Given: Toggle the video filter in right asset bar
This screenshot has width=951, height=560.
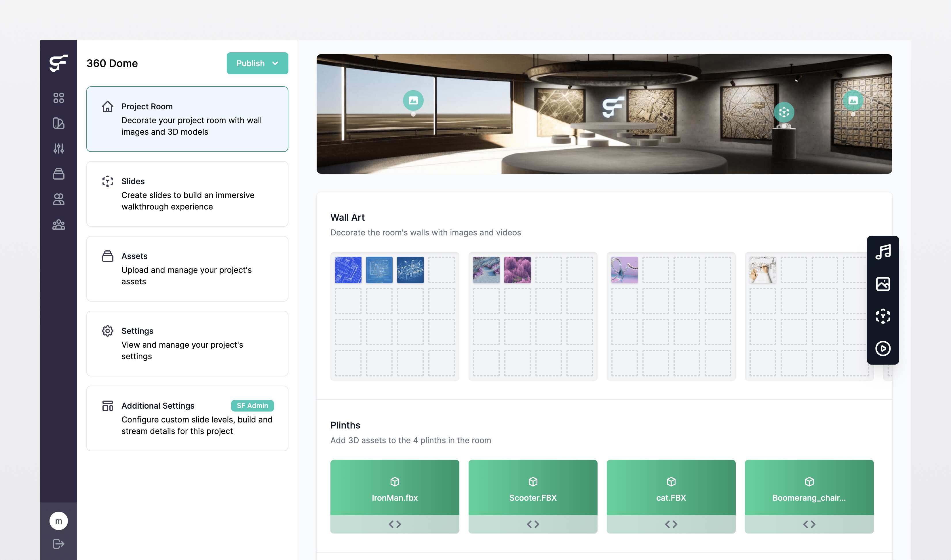Looking at the screenshot, I should tap(883, 349).
